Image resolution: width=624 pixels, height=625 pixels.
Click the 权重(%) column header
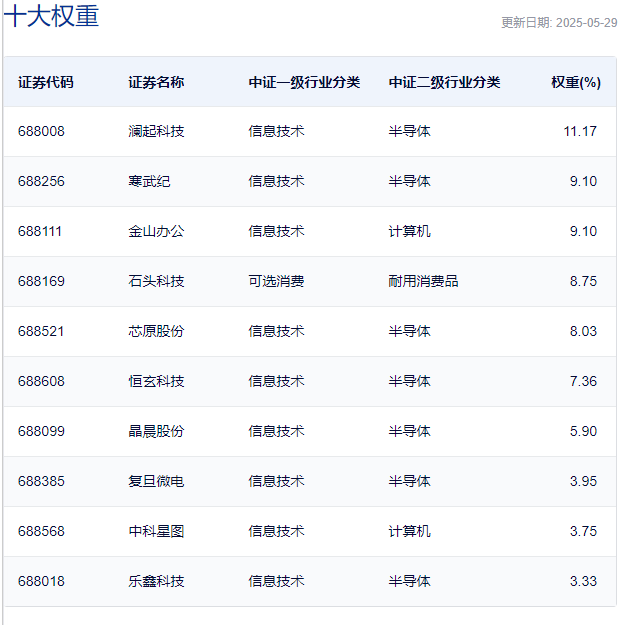[x=576, y=83]
